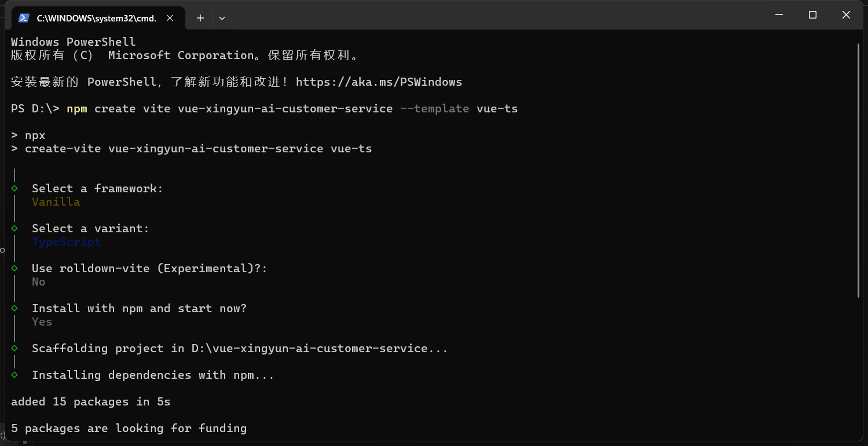
Task: Click the --template flag in the command
Action: (x=434, y=109)
